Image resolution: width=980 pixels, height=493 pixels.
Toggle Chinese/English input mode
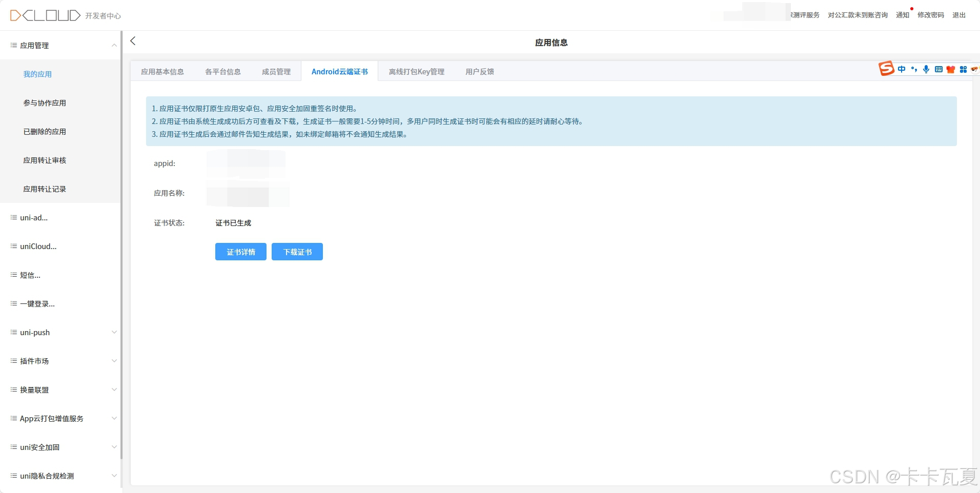coord(901,69)
